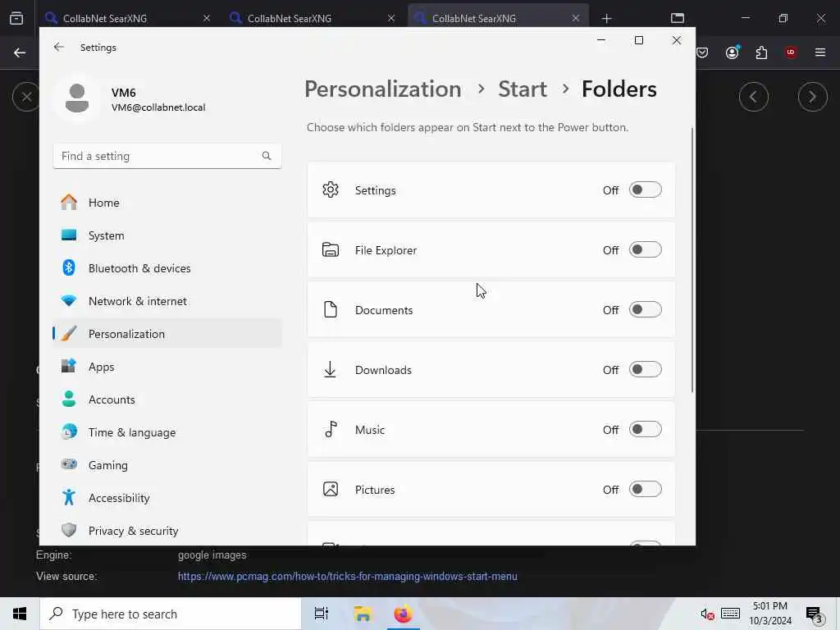Click the Accessibility figure icon

pyautogui.click(x=69, y=497)
